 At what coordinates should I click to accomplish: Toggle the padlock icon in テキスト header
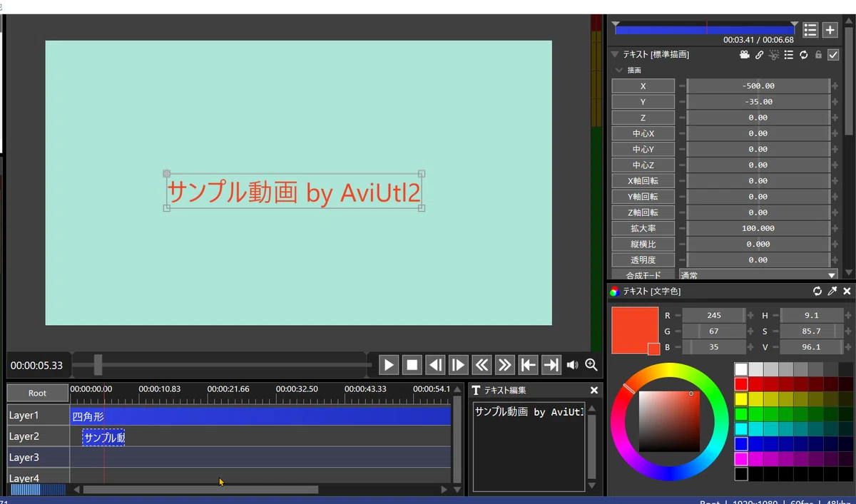[x=818, y=55]
